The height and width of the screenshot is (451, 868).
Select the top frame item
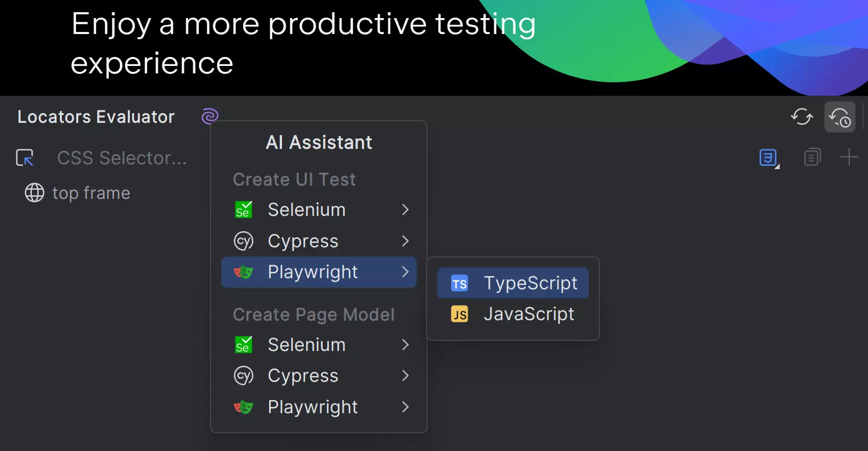[x=91, y=193]
